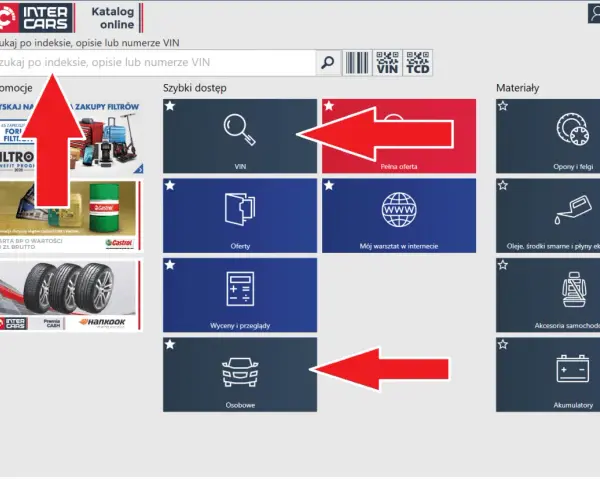The image size is (600, 480).
Task: Toggle favorite star on Akumulatory tile
Action: [x=503, y=344]
